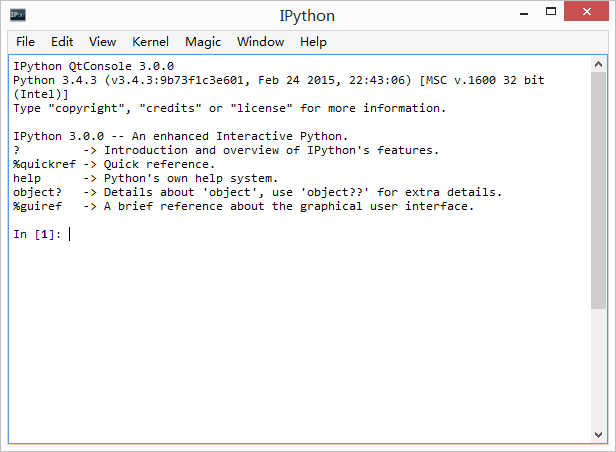Open the Kernel menu
The image size is (616, 452).
[x=151, y=42]
